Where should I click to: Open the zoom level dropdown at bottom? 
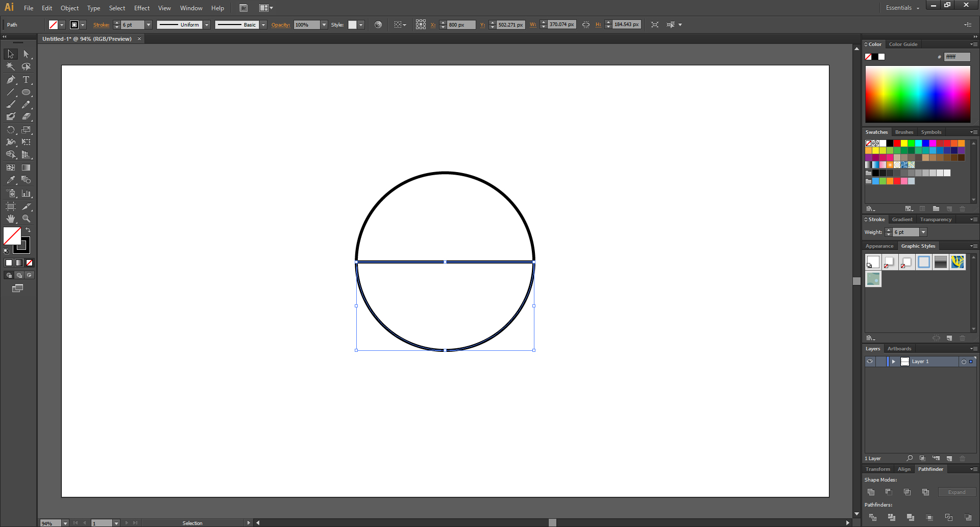[65, 523]
